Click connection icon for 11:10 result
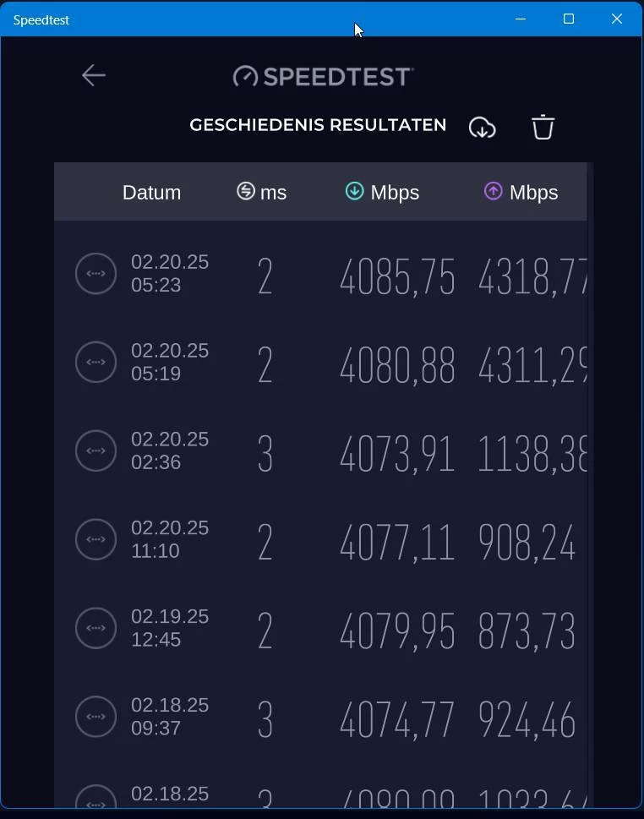 pos(96,539)
